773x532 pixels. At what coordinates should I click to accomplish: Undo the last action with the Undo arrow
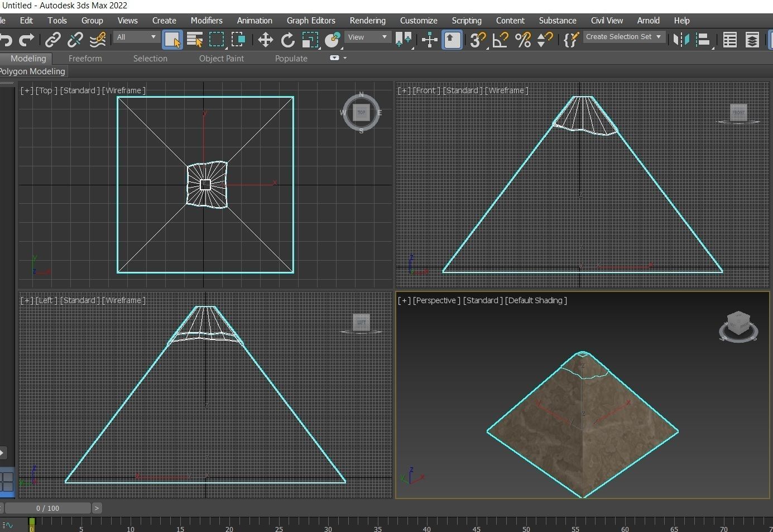[x=6, y=40]
